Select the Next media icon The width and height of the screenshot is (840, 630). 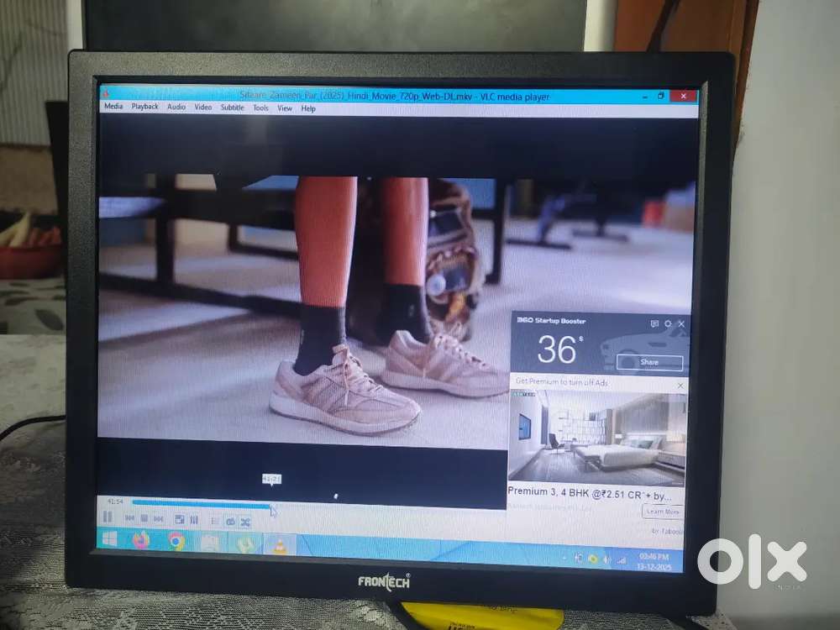click(158, 518)
